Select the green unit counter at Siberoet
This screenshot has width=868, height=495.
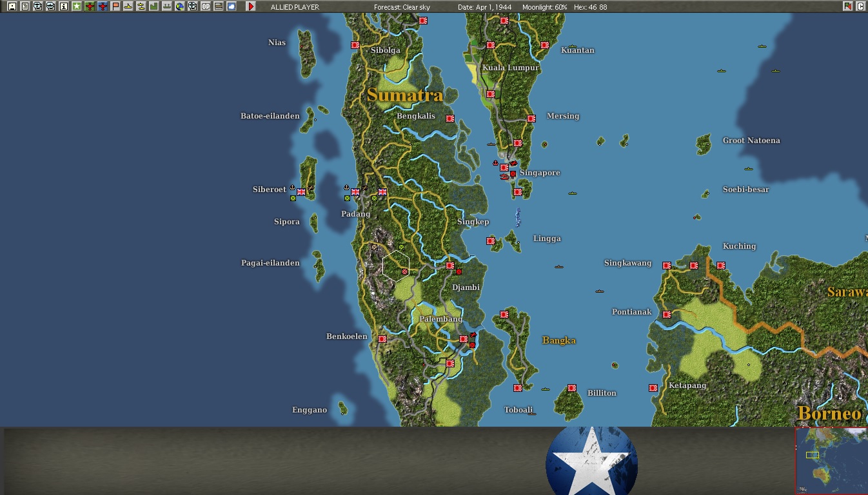click(x=293, y=198)
